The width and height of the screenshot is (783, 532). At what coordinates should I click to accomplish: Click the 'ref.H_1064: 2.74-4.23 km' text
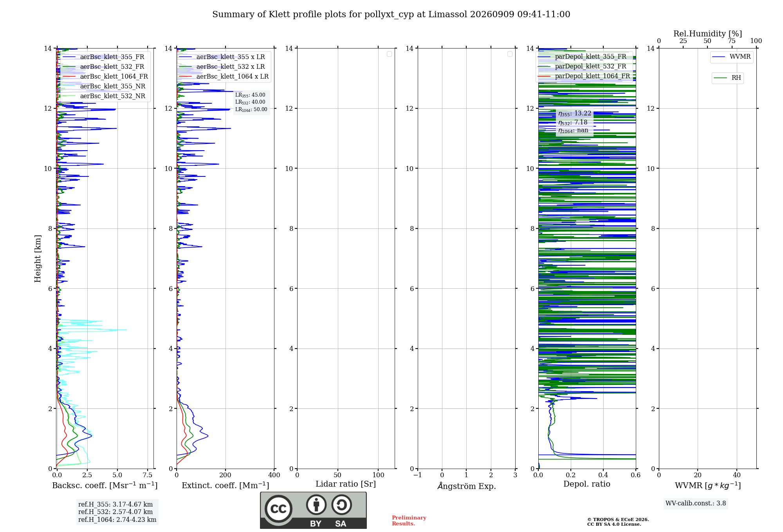click(x=117, y=519)
